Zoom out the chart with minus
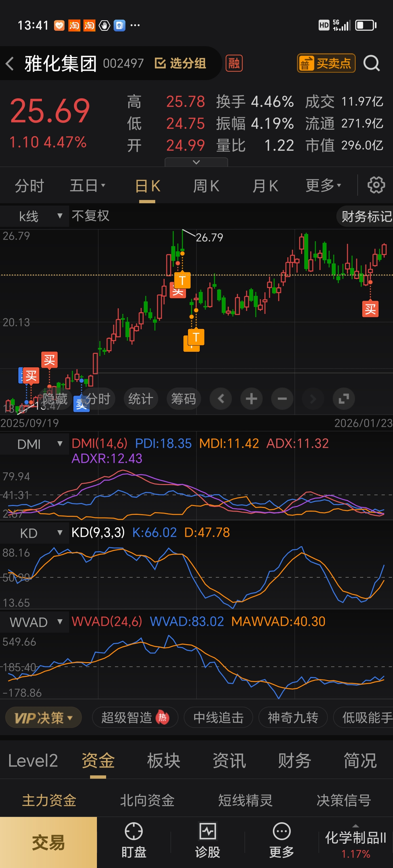 coord(282,399)
